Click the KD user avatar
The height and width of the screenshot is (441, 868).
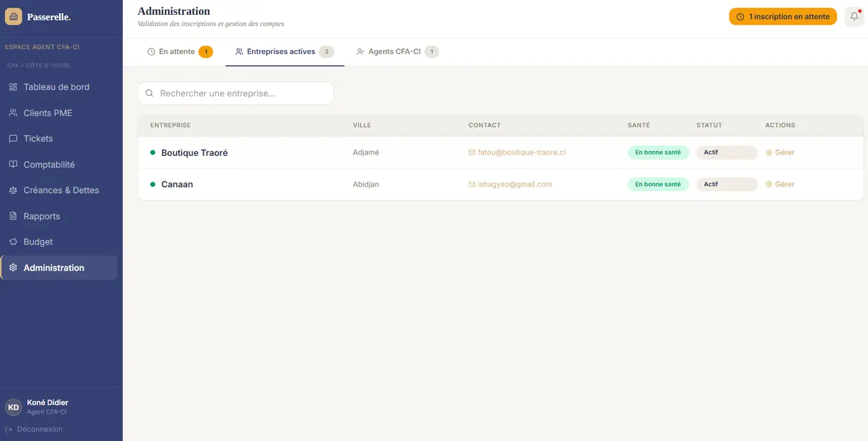(13, 408)
